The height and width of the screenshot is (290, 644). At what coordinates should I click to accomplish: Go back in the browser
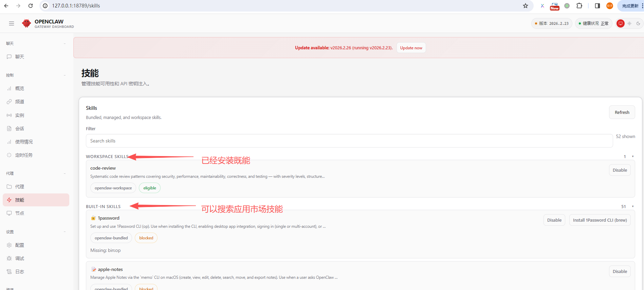[6, 6]
